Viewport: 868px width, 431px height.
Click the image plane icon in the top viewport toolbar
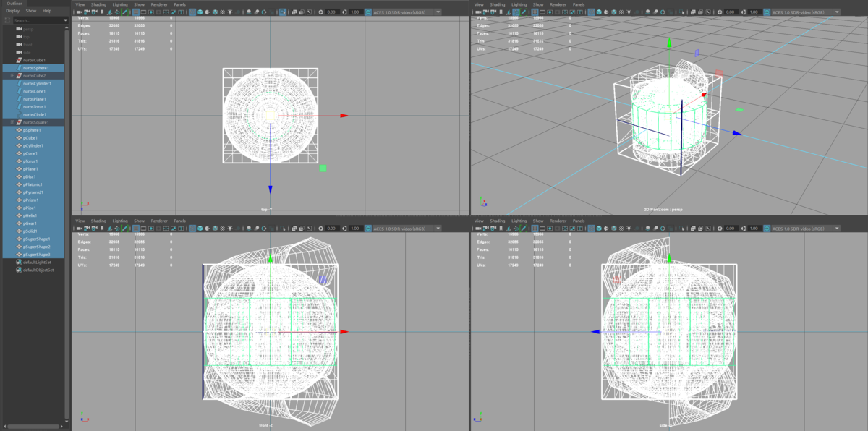pos(109,11)
